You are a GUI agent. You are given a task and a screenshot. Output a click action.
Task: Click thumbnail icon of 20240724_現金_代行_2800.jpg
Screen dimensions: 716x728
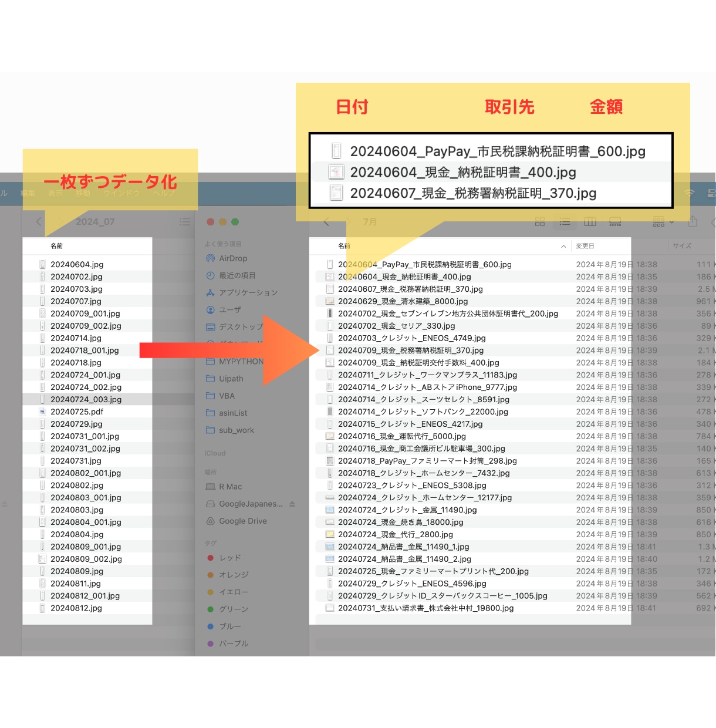[x=330, y=534]
